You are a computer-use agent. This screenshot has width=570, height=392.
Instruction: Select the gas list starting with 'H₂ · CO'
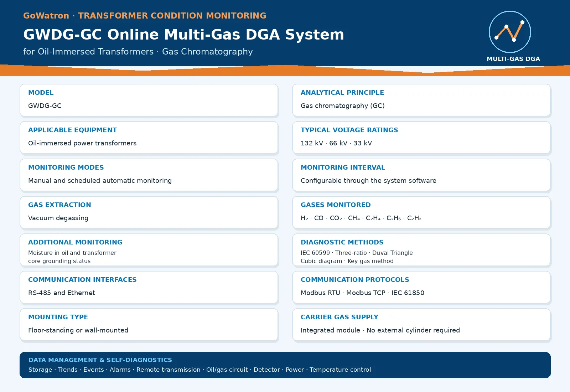pyautogui.click(x=361, y=218)
